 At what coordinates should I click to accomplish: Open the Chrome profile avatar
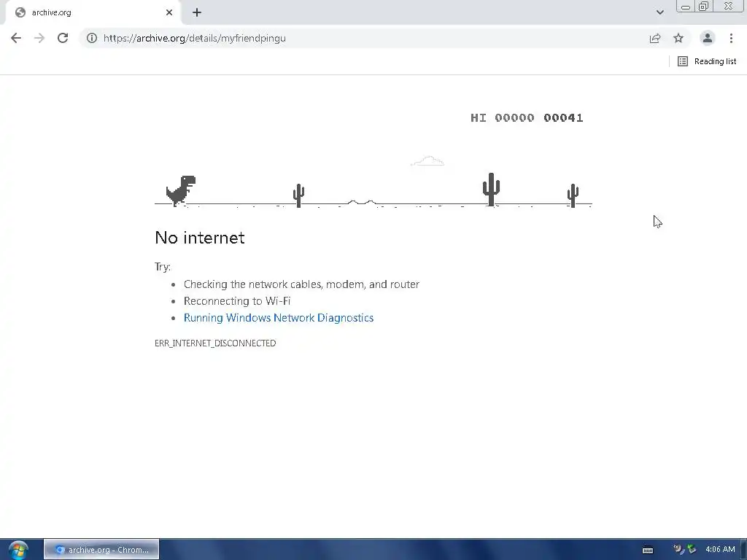click(x=708, y=38)
